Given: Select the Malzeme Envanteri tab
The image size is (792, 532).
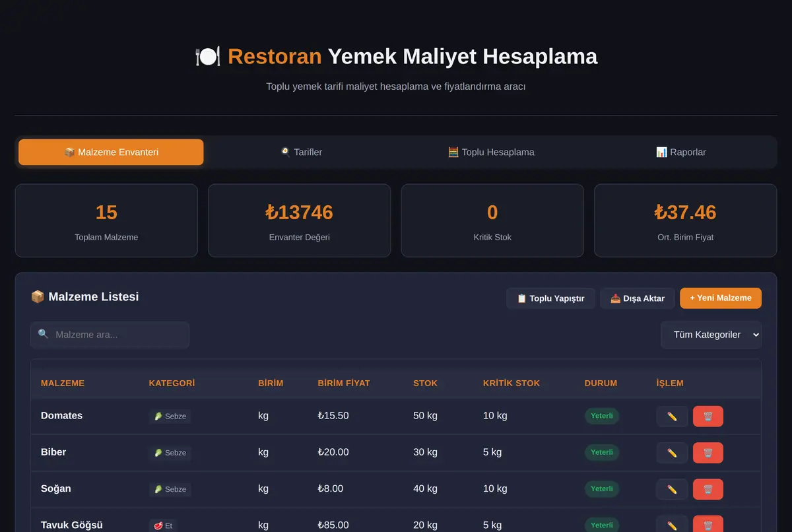Looking at the screenshot, I should tap(111, 152).
